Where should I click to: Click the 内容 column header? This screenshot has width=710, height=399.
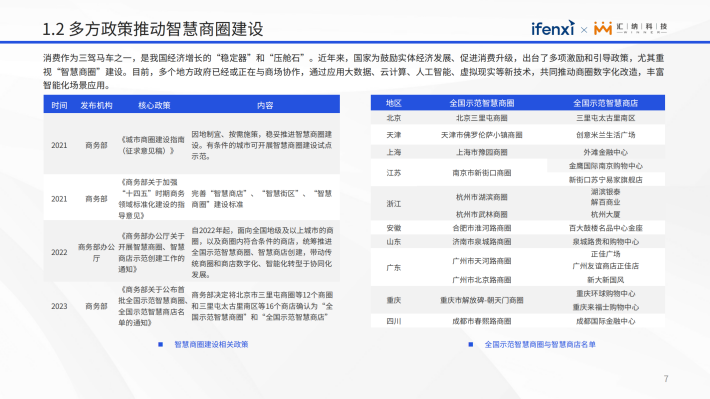point(265,106)
